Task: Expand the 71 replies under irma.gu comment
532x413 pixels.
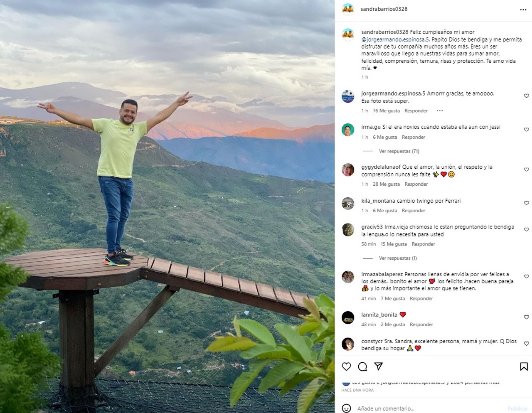Action: pyautogui.click(x=399, y=151)
